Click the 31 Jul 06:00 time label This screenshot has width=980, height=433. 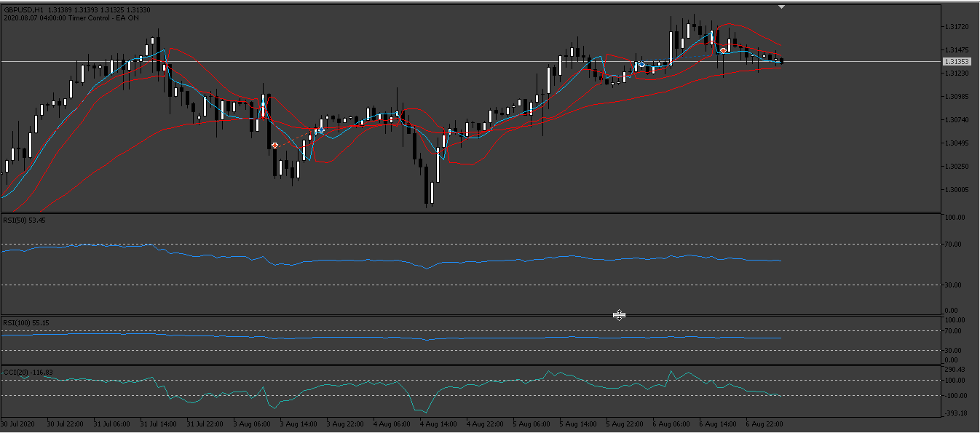point(112,424)
